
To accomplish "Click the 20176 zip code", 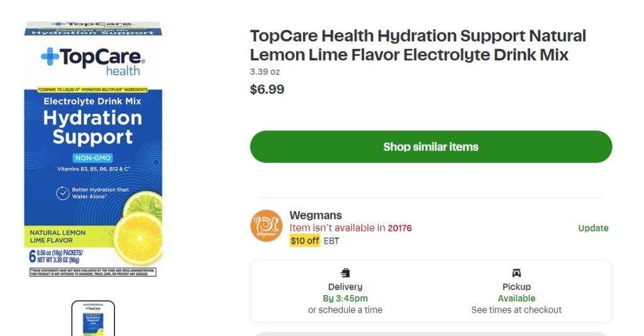I will tap(400, 228).
